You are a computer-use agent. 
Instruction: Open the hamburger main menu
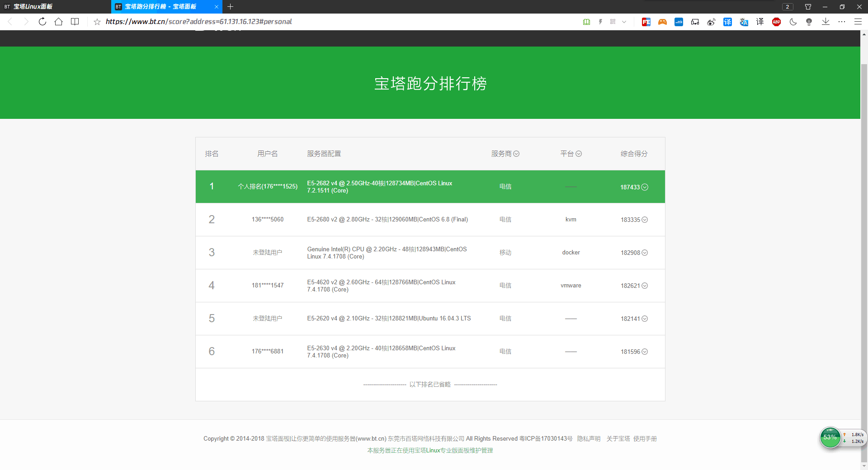858,22
